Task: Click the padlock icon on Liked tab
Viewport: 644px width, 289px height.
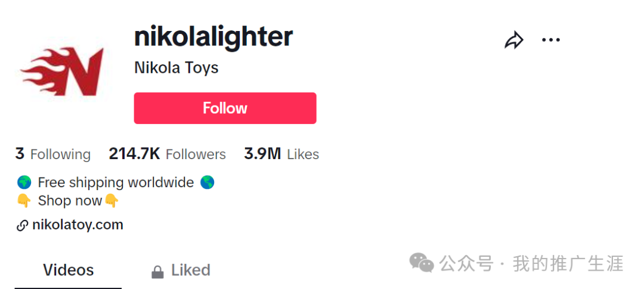Action: [x=157, y=271]
